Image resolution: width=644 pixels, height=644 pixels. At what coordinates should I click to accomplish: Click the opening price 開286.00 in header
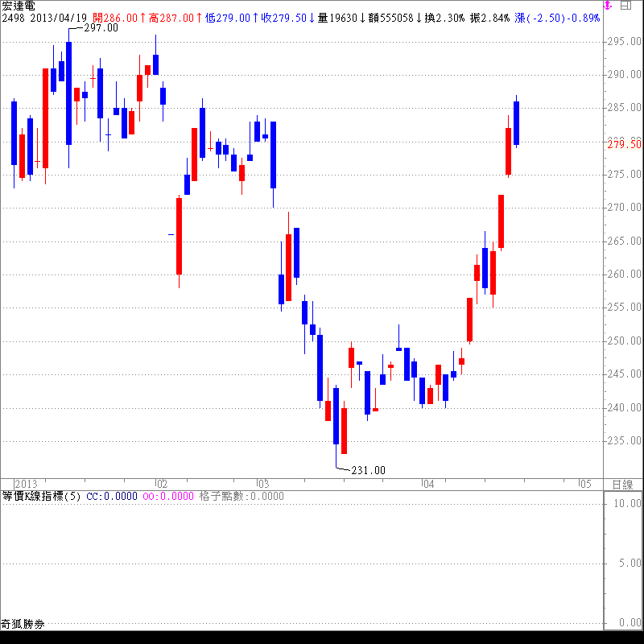click(x=115, y=17)
